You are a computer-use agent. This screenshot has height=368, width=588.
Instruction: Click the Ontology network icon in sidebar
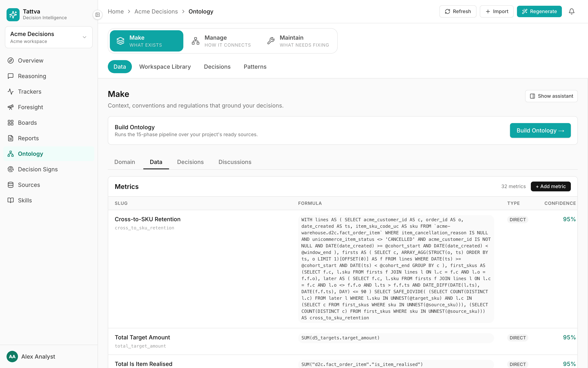pos(11,154)
